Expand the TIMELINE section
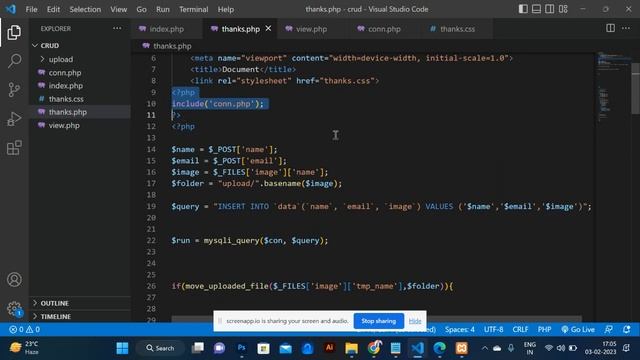 [80, 316]
